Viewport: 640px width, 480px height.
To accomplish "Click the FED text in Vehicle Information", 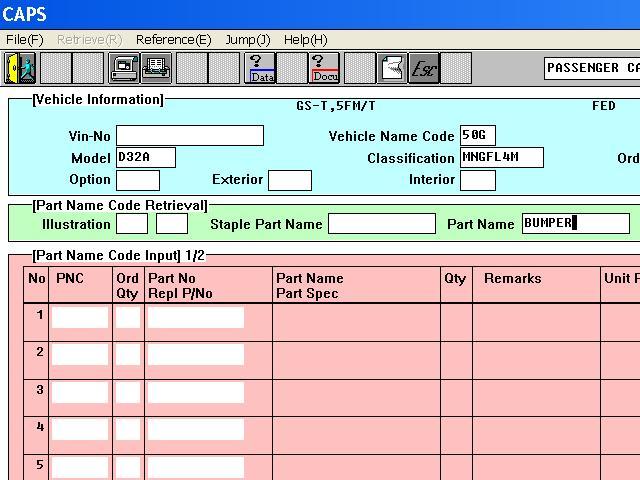I will [x=604, y=106].
